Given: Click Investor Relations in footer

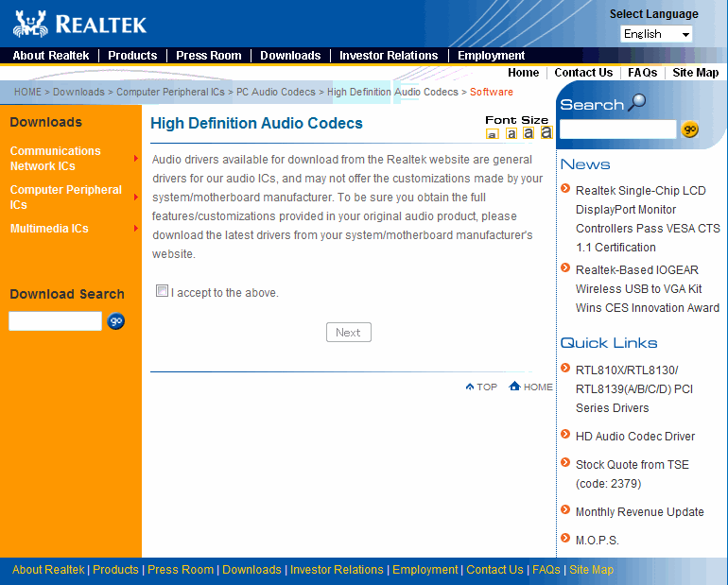Looking at the screenshot, I should [337, 570].
